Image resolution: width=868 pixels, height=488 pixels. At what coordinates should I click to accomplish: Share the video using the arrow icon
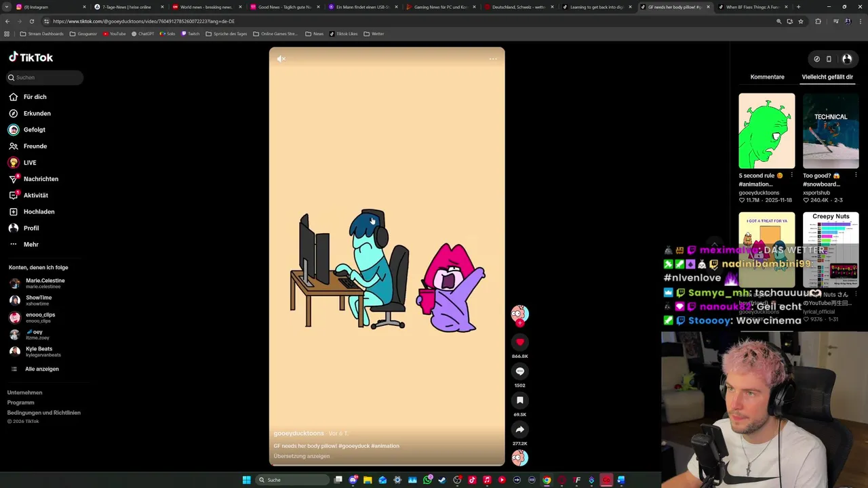520,430
